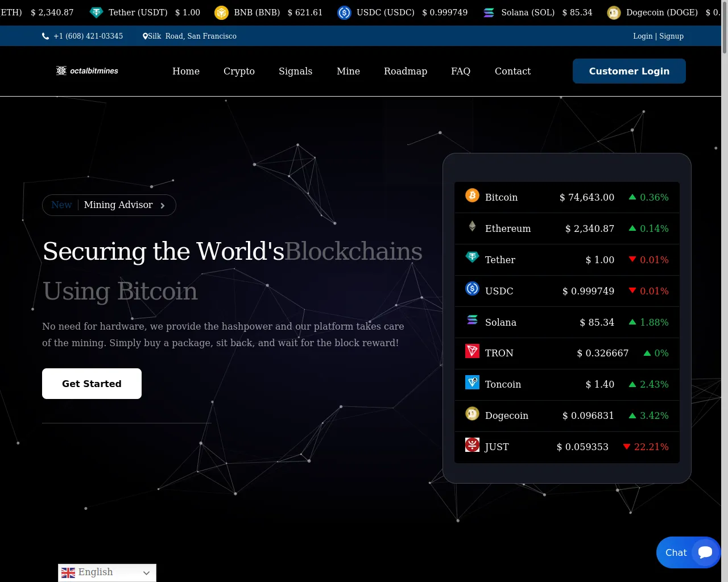Open the Home menu item
Viewport: 728px width, 582px height.
coord(186,71)
